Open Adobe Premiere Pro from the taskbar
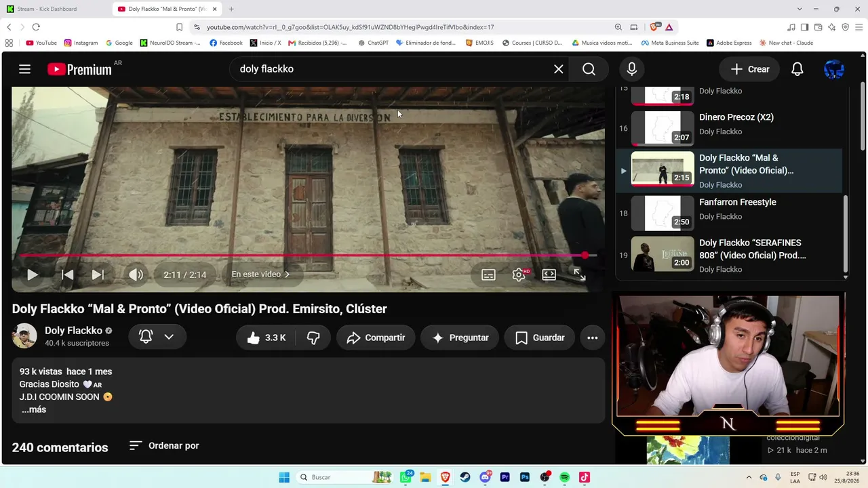This screenshot has height=488, width=868. [505, 477]
